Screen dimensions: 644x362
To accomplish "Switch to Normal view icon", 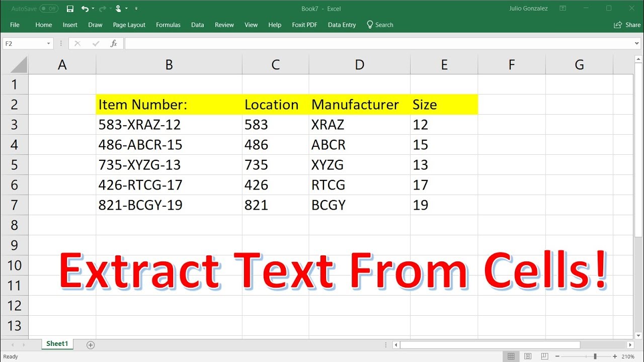I will (x=511, y=356).
